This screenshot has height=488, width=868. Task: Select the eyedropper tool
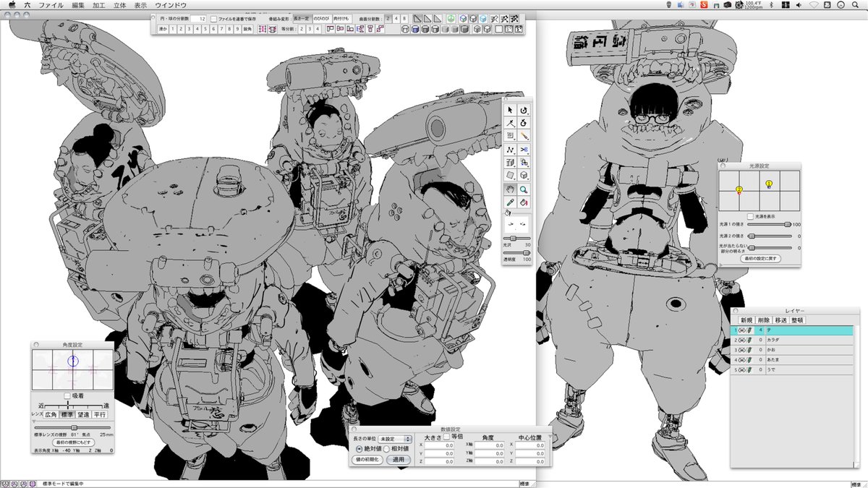[x=510, y=202]
